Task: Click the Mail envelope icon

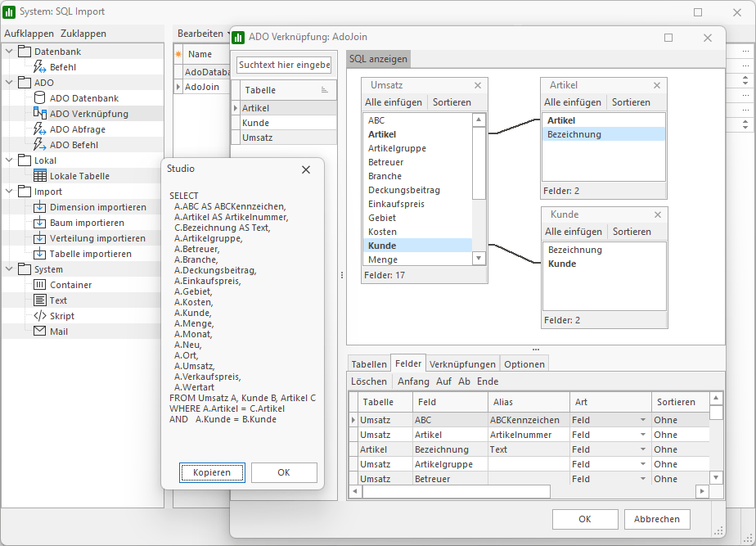Action: point(40,332)
